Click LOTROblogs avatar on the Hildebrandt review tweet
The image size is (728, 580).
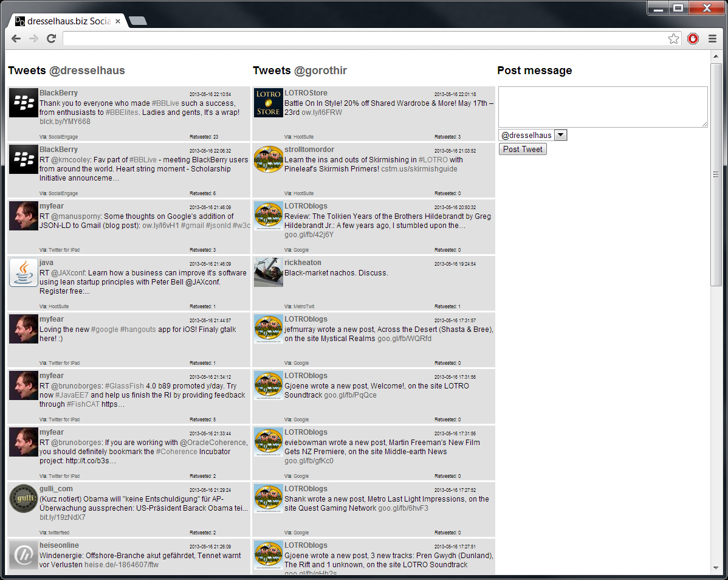(269, 216)
